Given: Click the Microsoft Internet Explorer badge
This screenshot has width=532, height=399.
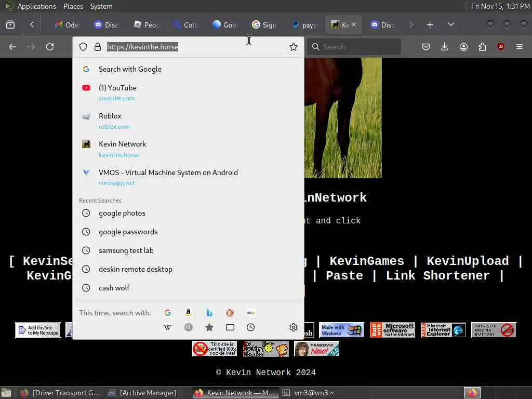Looking at the screenshot, I should pos(444,330).
